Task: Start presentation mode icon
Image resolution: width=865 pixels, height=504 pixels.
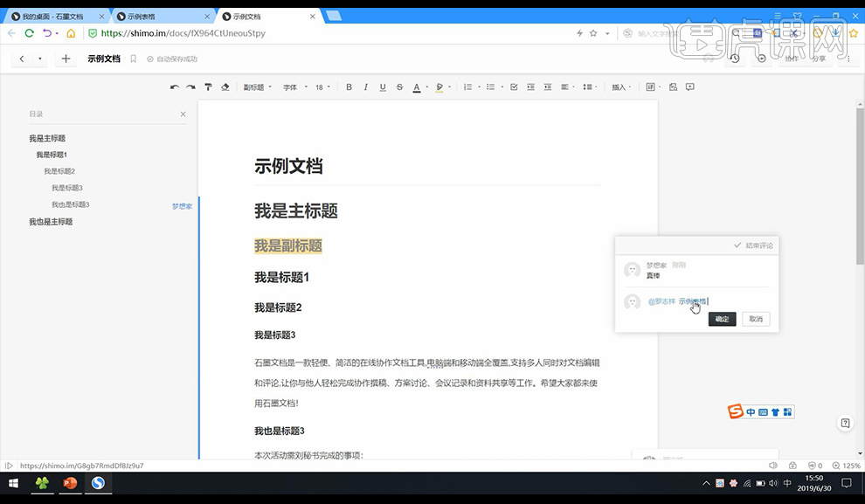Action: 762,59
